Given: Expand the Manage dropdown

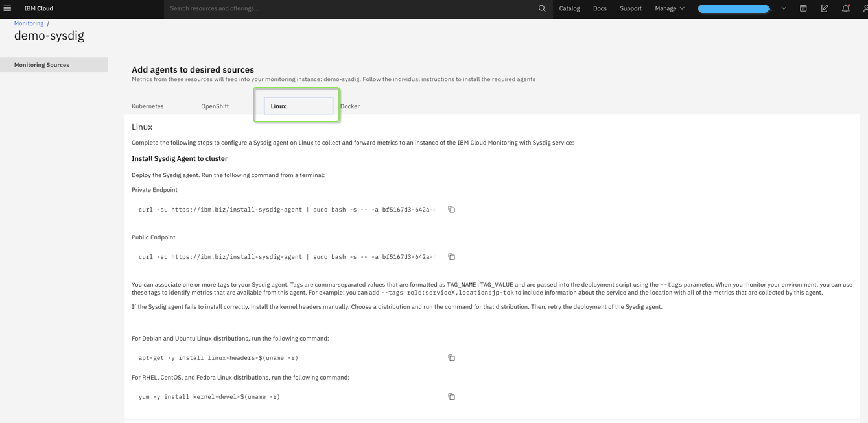Looking at the screenshot, I should point(670,8).
